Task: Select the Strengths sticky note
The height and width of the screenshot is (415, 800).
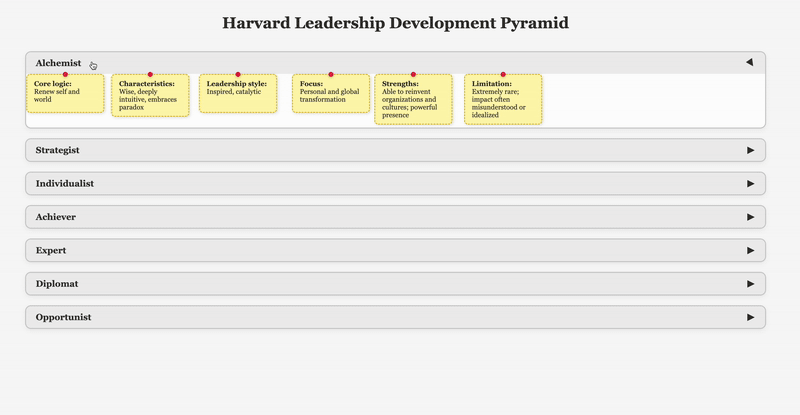Action: point(413,100)
